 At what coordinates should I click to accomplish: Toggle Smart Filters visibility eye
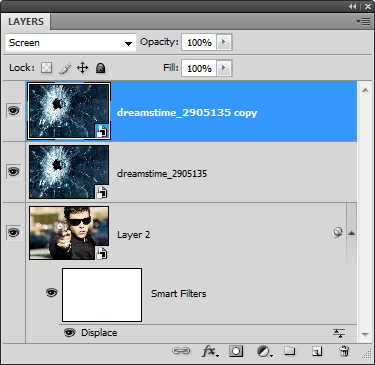pos(51,293)
